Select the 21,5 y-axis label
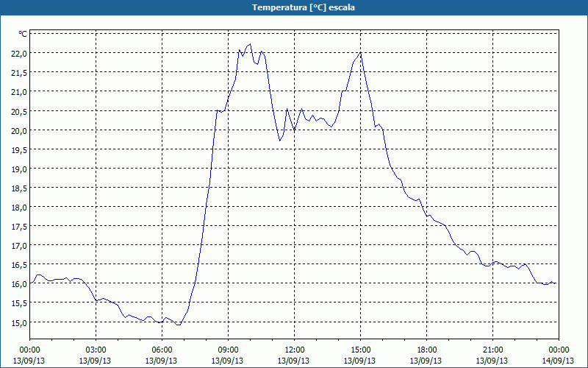 coord(19,72)
